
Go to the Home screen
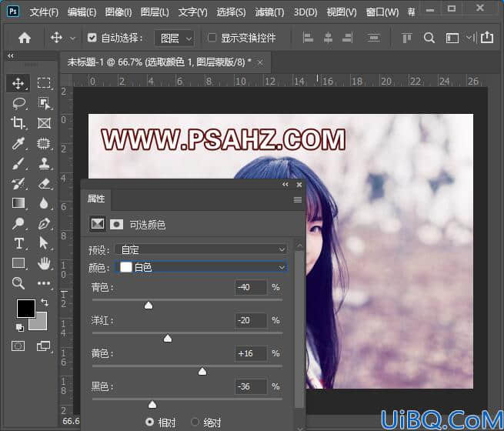(25, 38)
